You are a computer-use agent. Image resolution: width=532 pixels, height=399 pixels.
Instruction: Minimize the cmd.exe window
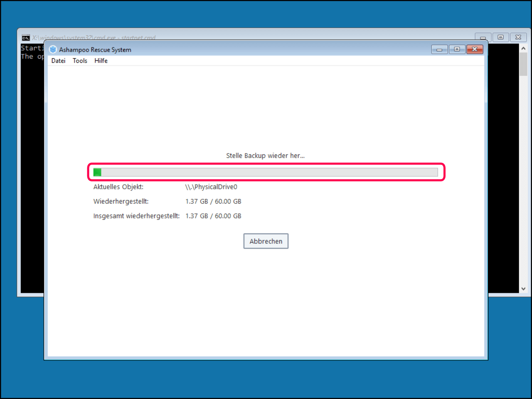(x=483, y=37)
